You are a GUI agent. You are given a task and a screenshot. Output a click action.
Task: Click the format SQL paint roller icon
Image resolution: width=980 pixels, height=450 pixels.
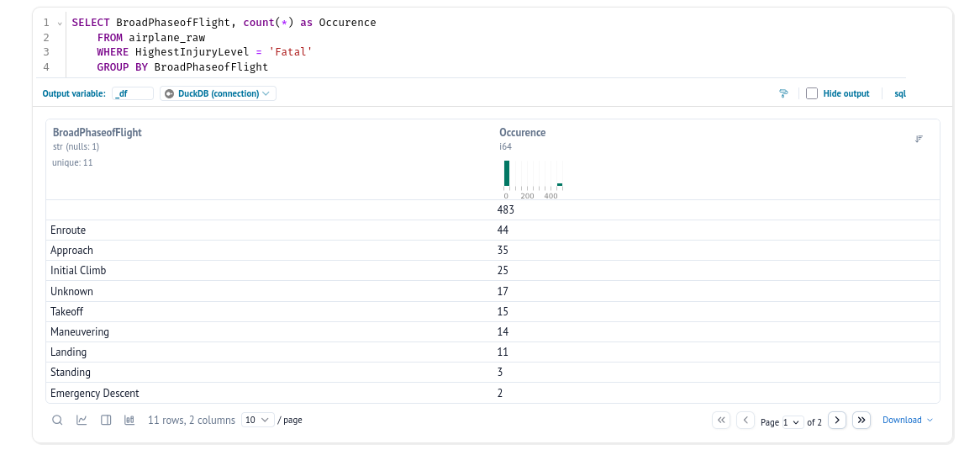pos(783,93)
